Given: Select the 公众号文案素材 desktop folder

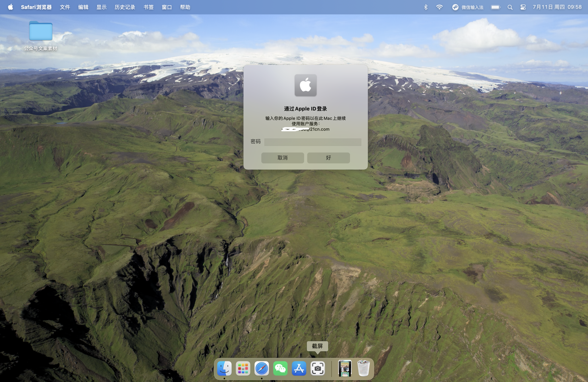Looking at the screenshot, I should [41, 31].
